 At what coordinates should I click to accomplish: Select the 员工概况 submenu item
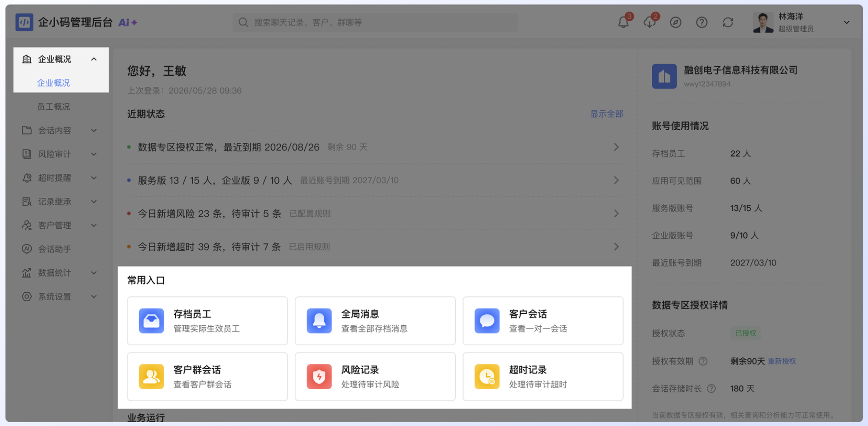(x=53, y=106)
